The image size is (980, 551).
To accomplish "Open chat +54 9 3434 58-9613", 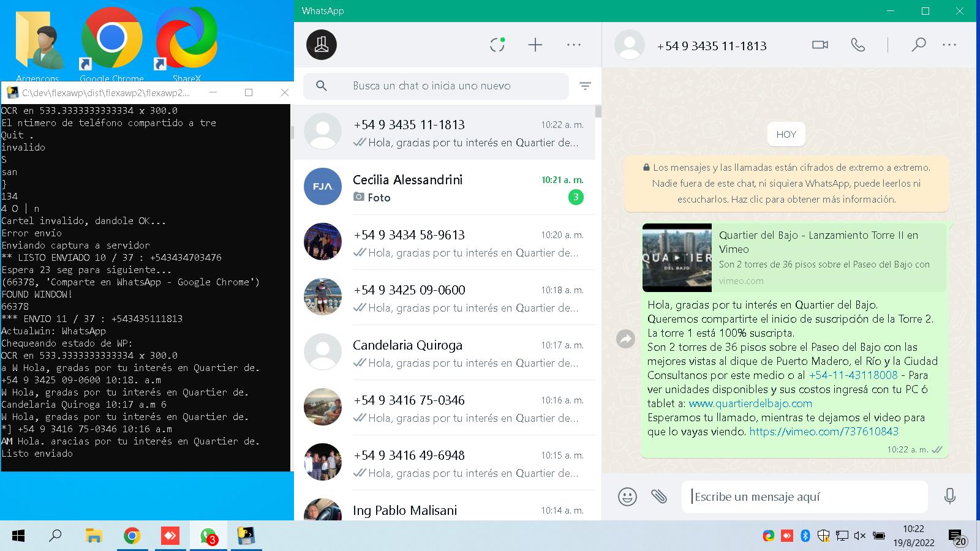I will pyautogui.click(x=445, y=242).
